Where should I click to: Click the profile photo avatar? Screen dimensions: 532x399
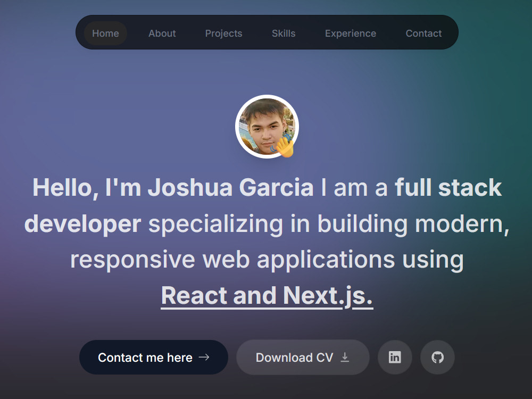(x=267, y=127)
